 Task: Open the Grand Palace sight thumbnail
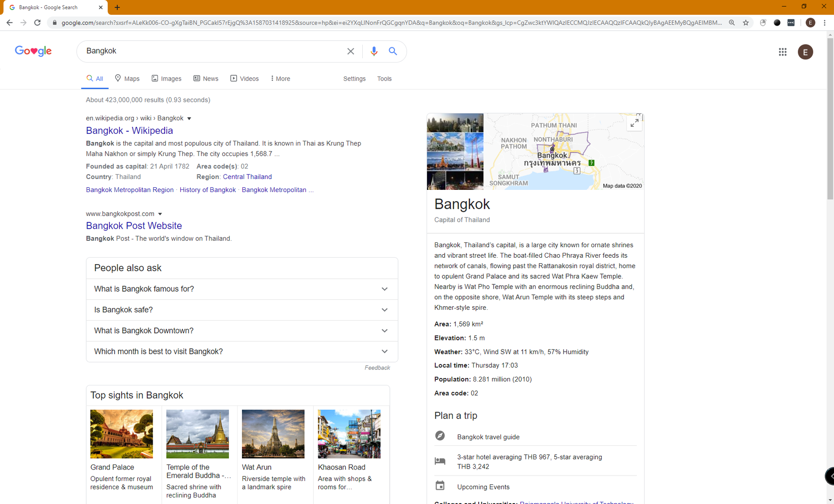[x=122, y=434]
